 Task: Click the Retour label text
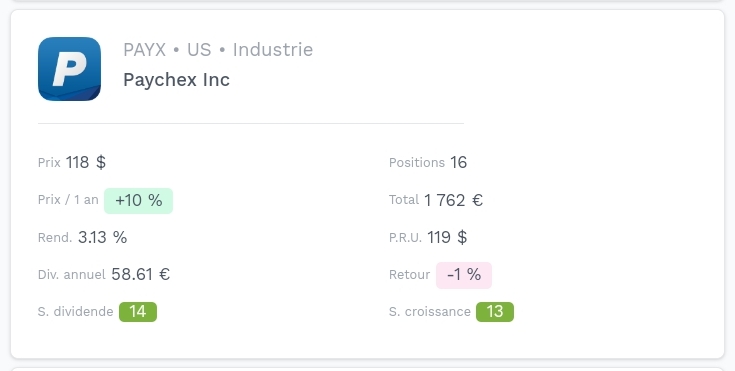pos(409,275)
